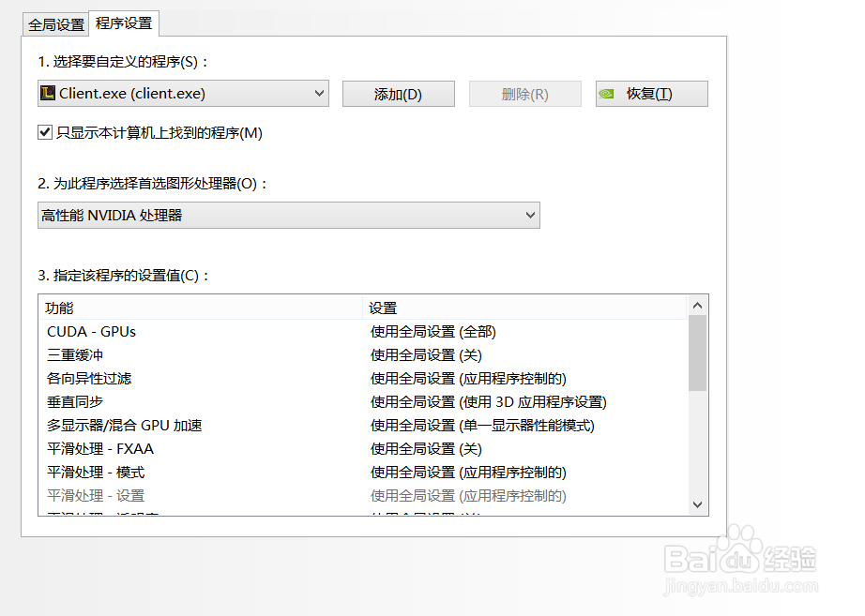Toggle 只显示本计算机上找到的程序 checkbox
865x616 pixels.
(x=45, y=132)
